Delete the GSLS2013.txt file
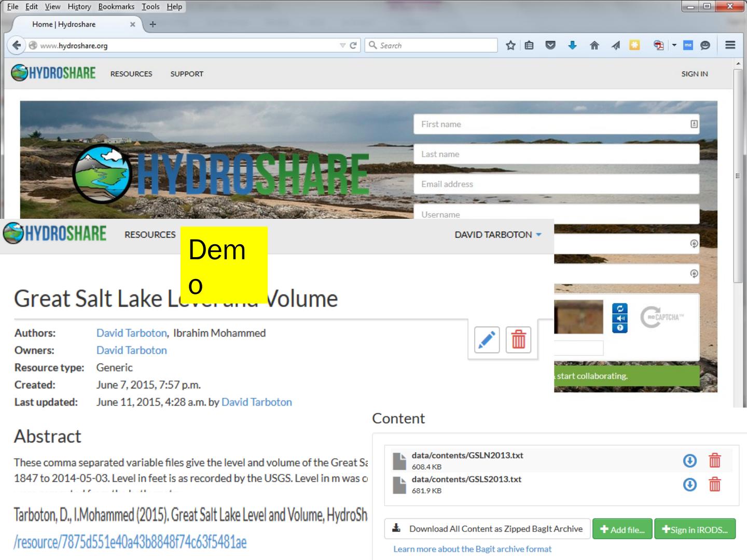 click(x=715, y=484)
